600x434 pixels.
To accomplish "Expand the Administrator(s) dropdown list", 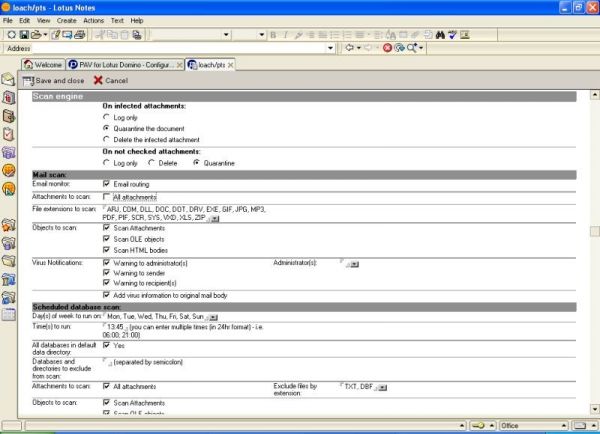I will pyautogui.click(x=352, y=265).
